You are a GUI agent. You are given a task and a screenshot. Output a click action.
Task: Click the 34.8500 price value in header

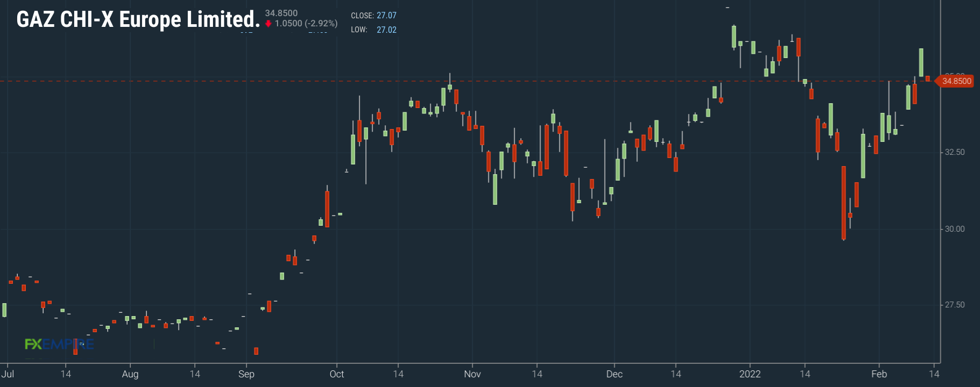[281, 13]
